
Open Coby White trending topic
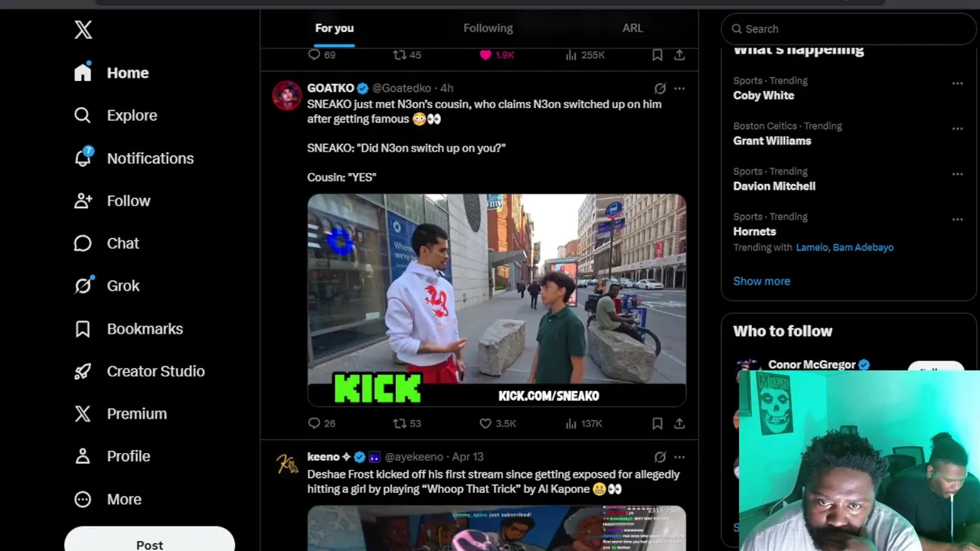click(763, 96)
